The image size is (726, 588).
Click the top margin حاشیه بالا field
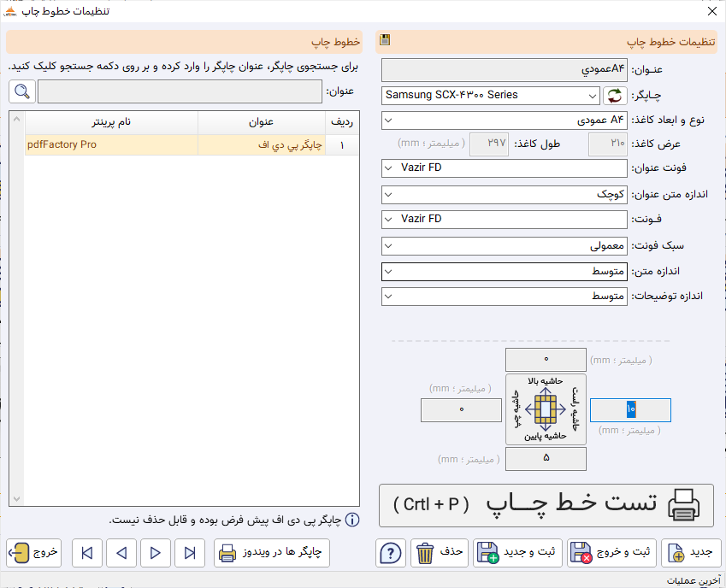[546, 360]
